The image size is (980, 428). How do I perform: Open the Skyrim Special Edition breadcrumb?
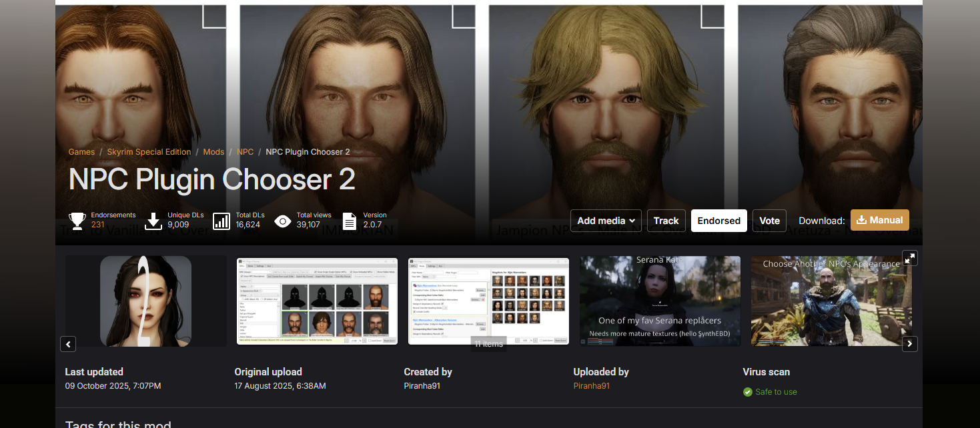point(149,152)
